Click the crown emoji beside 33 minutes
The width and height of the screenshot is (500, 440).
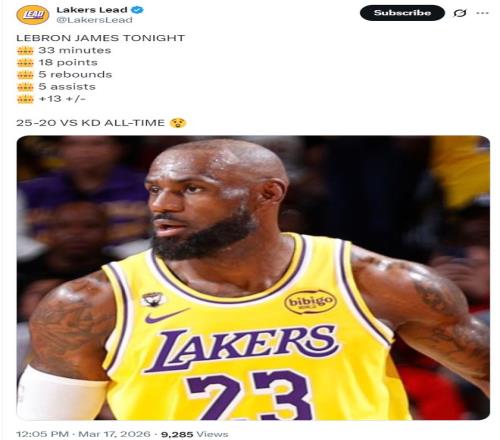[x=25, y=51]
